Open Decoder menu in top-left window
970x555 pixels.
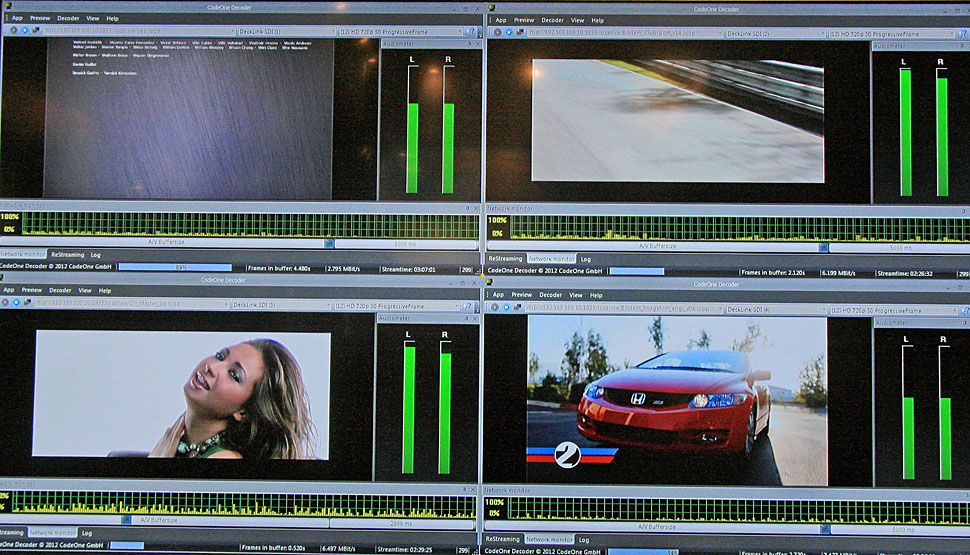[69, 18]
